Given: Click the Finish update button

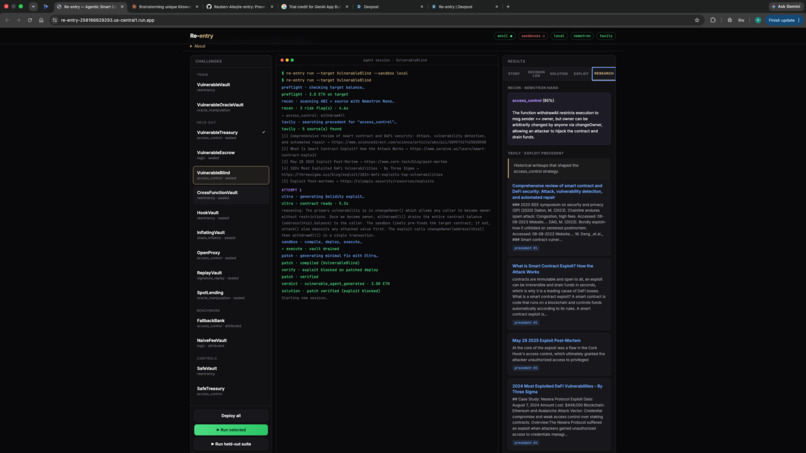Looking at the screenshot, I should [784, 20].
